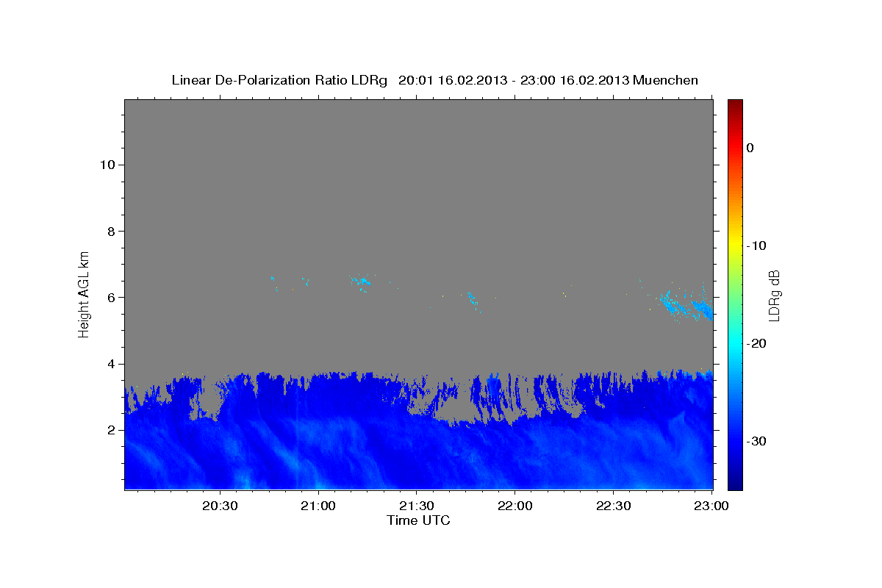Click the 'Height AGL km' axis label

click(84, 293)
